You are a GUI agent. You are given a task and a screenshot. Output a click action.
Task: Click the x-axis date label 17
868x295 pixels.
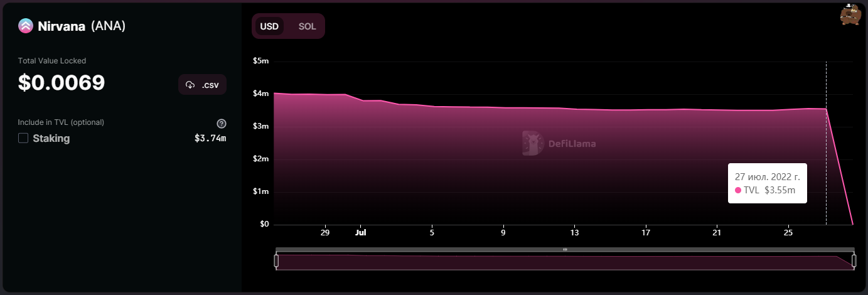[646, 232]
